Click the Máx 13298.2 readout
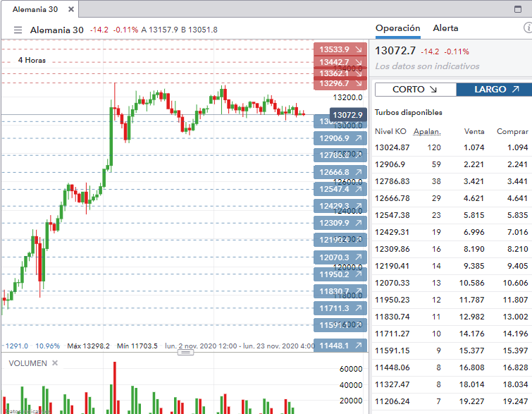This screenshot has width=532, height=414. coord(88,346)
